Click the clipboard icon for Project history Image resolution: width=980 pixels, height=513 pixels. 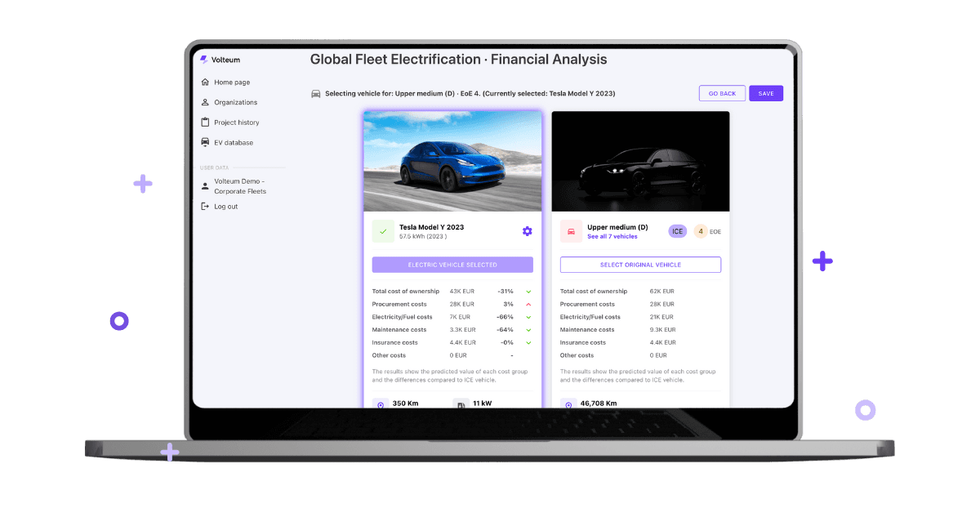(x=205, y=123)
